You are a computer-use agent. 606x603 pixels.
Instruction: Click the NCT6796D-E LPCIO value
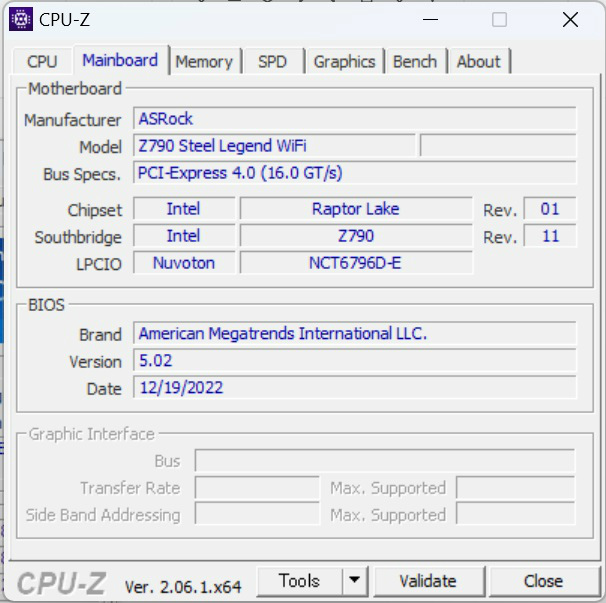(356, 263)
